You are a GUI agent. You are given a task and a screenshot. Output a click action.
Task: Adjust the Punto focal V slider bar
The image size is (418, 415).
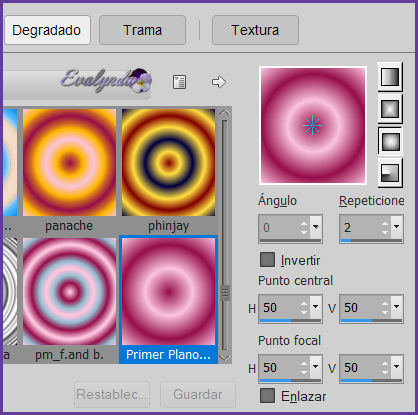[x=371, y=380]
